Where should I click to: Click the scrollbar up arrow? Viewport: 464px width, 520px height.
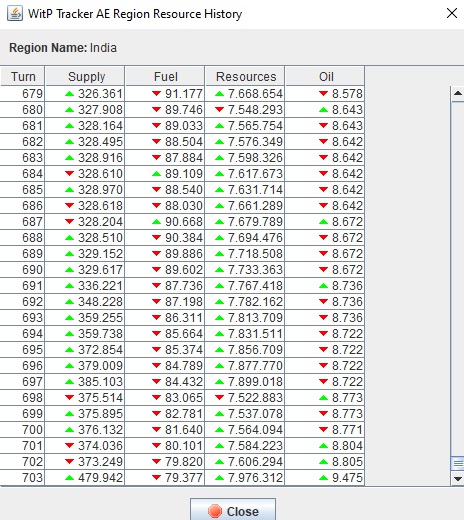coord(458,94)
